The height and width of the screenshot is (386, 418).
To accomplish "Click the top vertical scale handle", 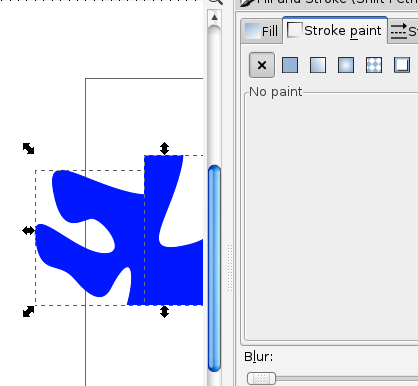I will click(164, 149).
